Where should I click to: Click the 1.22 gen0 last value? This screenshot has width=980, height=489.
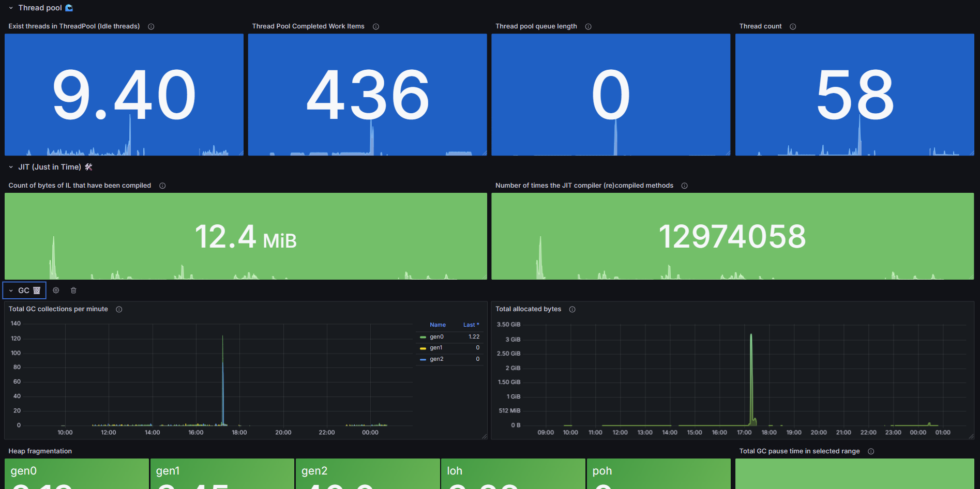[x=474, y=337]
